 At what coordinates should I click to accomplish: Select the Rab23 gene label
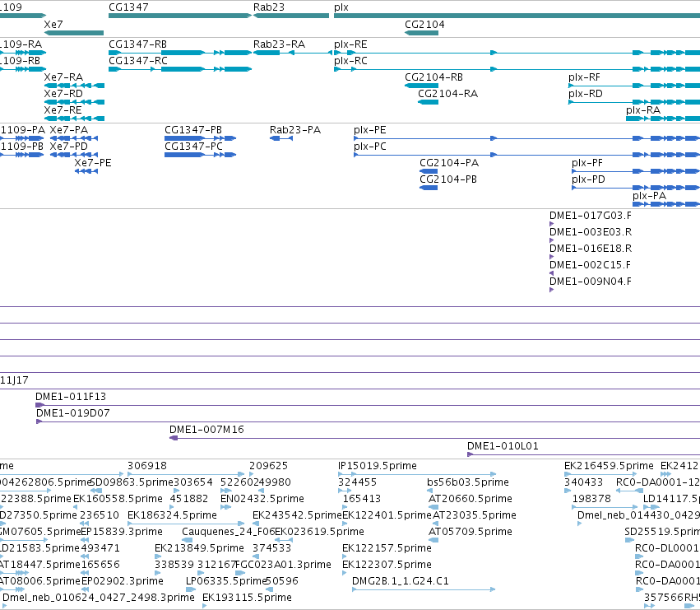pyautogui.click(x=269, y=7)
